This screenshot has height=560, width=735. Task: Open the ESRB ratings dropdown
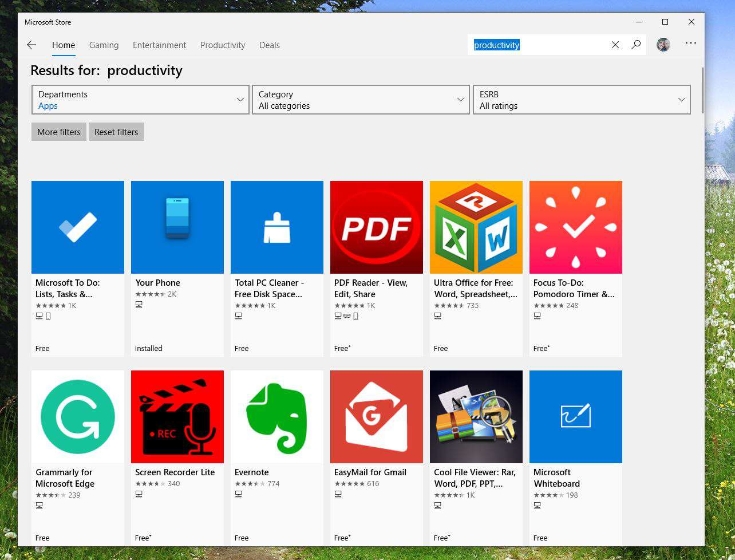pyautogui.click(x=582, y=100)
